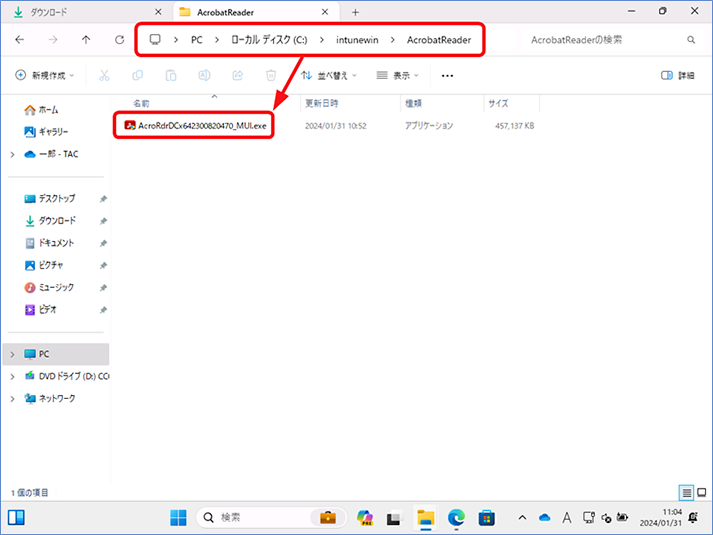The image size is (713, 535).
Task: Click chevron after intunewin in address bar
Action: tap(392, 40)
